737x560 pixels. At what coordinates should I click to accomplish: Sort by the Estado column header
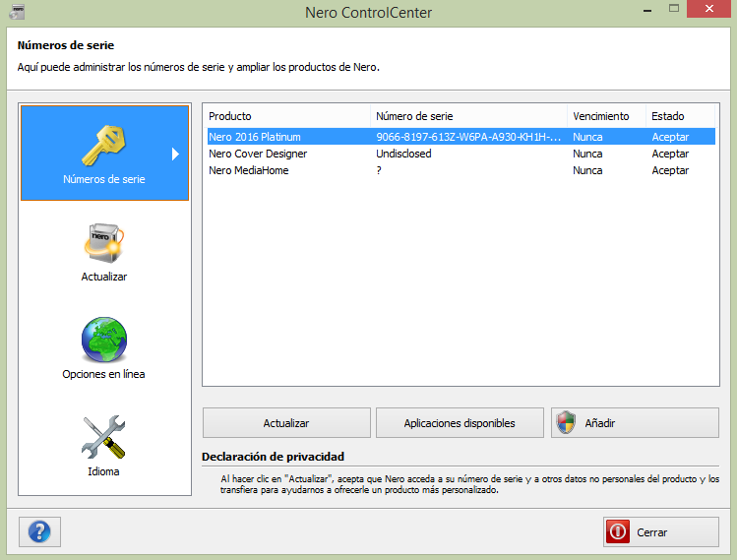click(x=680, y=116)
